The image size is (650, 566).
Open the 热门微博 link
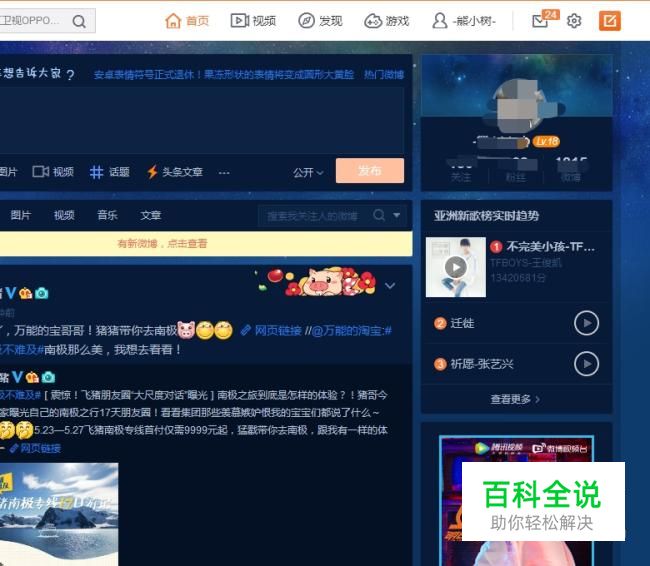pos(384,75)
